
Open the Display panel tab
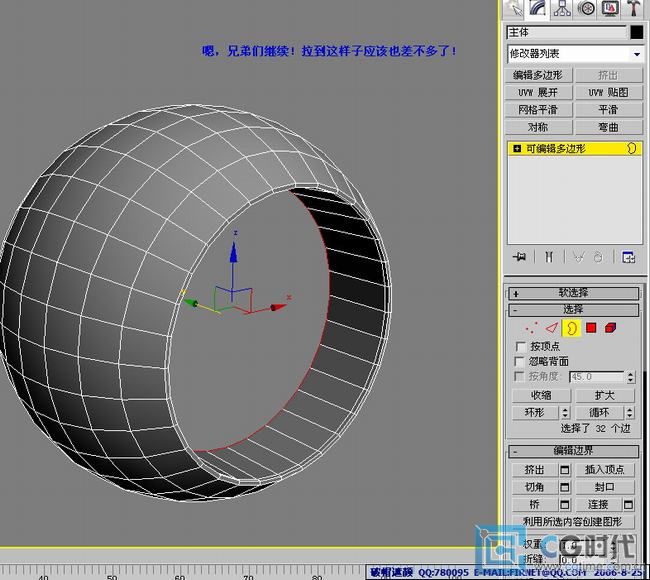610,9
